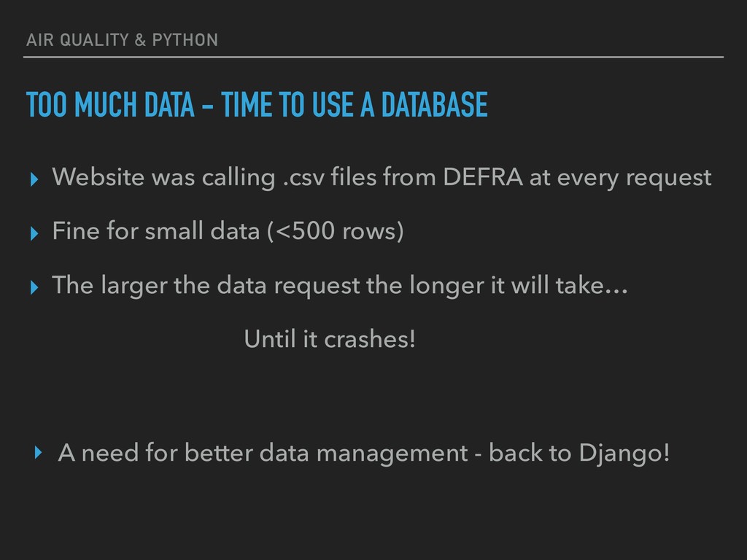
Task: Click the horizontal divider line under header
Action: click(373, 57)
